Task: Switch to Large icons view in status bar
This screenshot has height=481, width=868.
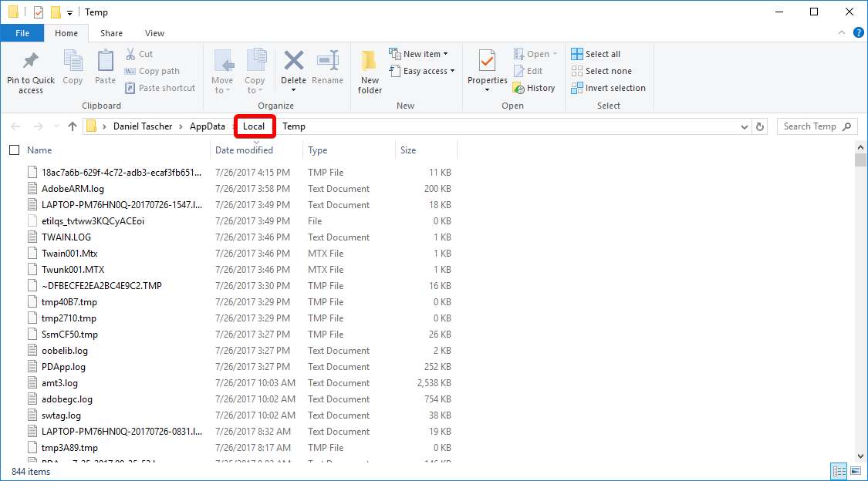Action: click(x=856, y=472)
